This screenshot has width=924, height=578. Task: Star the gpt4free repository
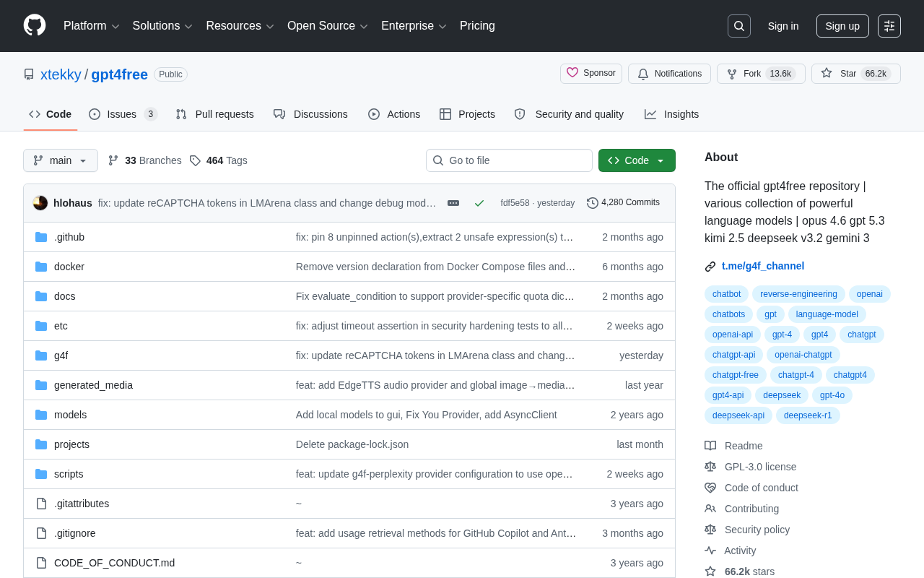(856, 74)
